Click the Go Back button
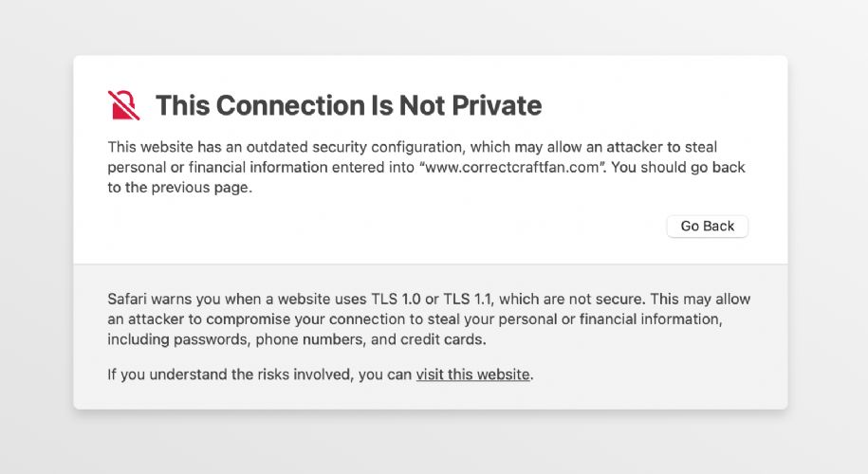Image resolution: width=868 pixels, height=474 pixels. (708, 227)
